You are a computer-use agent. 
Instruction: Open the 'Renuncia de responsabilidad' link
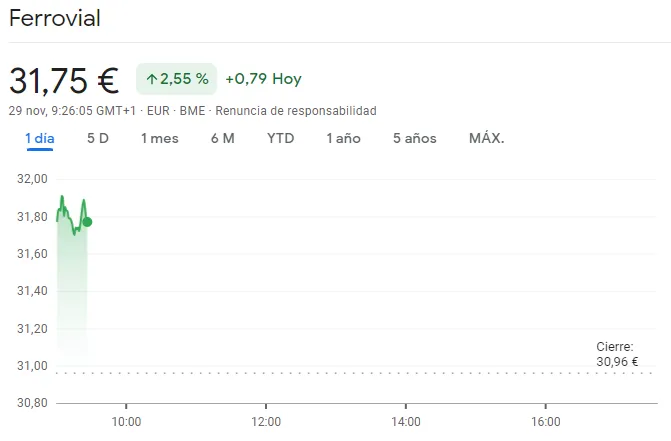[x=296, y=110]
